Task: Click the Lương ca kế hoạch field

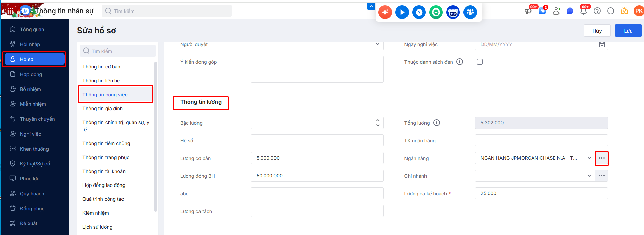Action: click(x=541, y=193)
